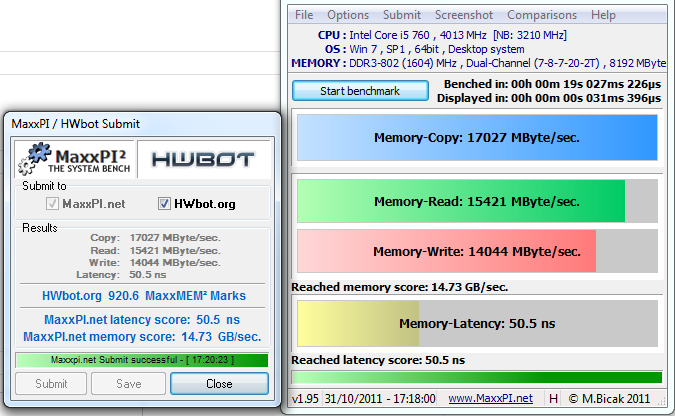Viewport: 675px width, 416px height.
Task: Click the MaxxPI / HWbot Submit title bar
Action: (x=142, y=124)
